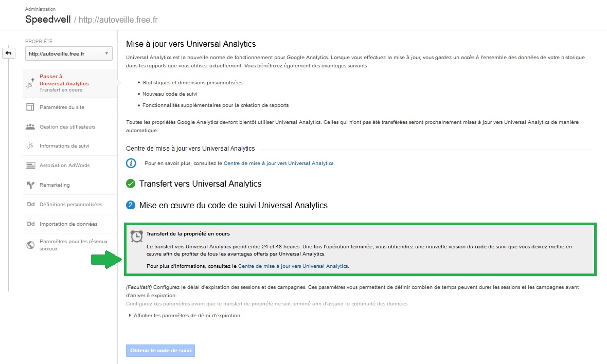Click the green checkmark beside Transfert vers Universal Analytics

click(131, 184)
